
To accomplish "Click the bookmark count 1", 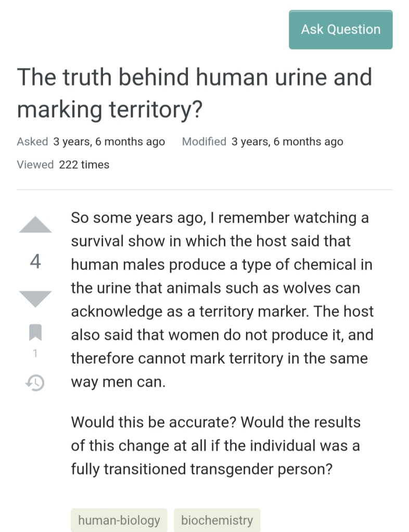I will tap(35, 353).
